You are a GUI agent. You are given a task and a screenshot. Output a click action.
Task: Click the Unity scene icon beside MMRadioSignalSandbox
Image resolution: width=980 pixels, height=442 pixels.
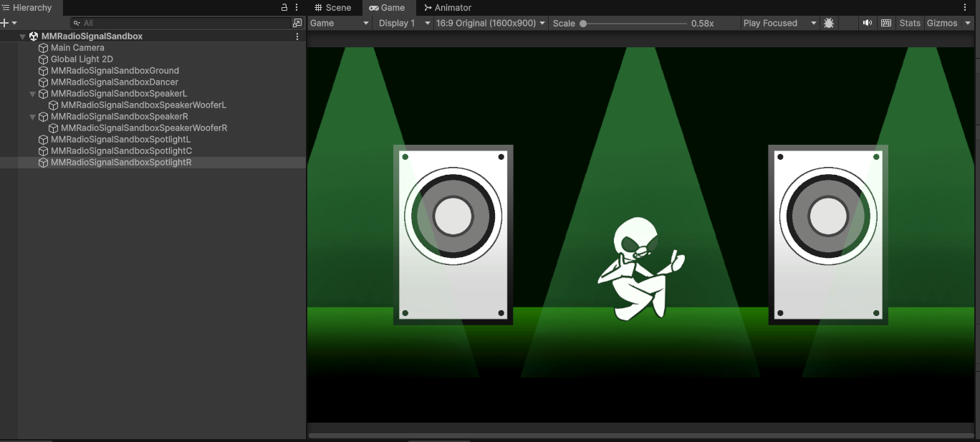click(x=34, y=36)
